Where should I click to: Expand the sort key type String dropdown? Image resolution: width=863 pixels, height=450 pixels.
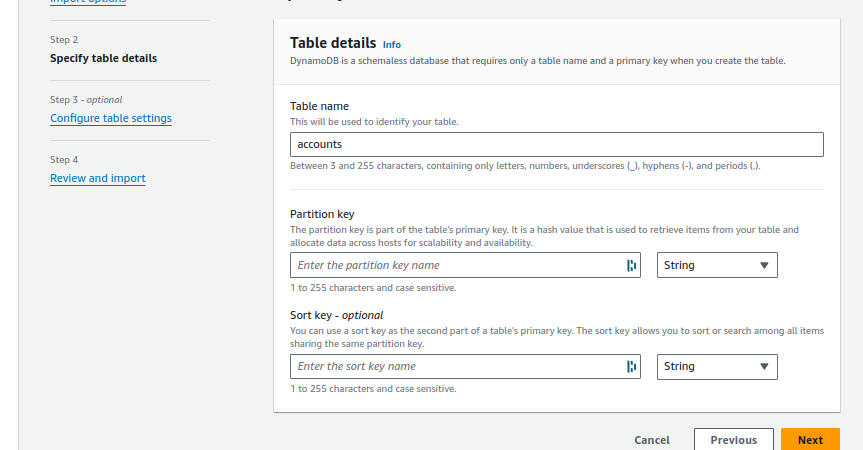click(717, 366)
